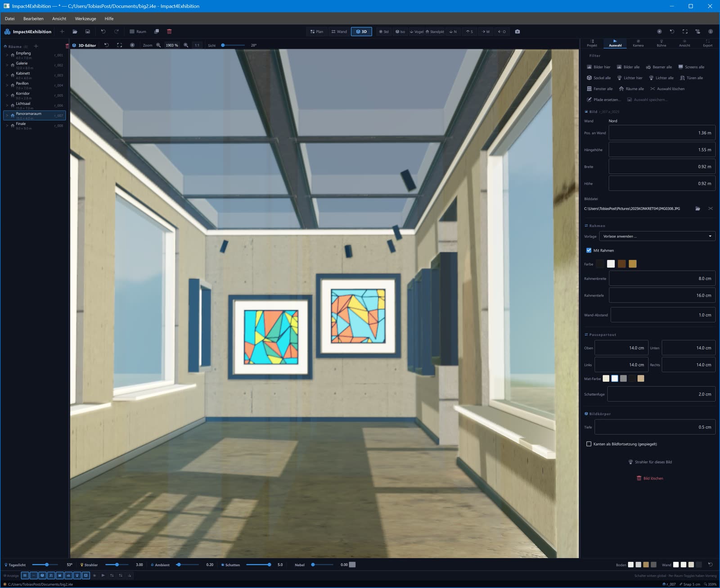Viewport: 720px width, 588px height.
Task: Open the Vorlage anwenden dropdown
Action: tap(657, 236)
